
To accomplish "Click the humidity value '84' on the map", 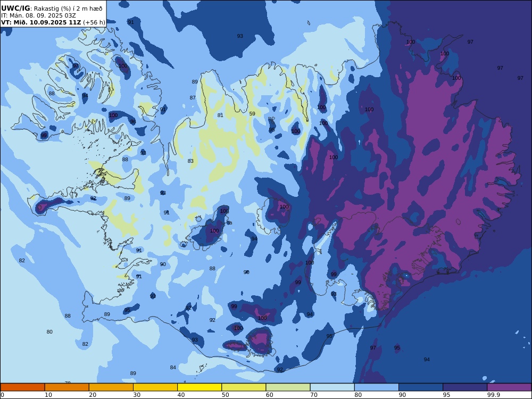I will (x=173, y=368).
